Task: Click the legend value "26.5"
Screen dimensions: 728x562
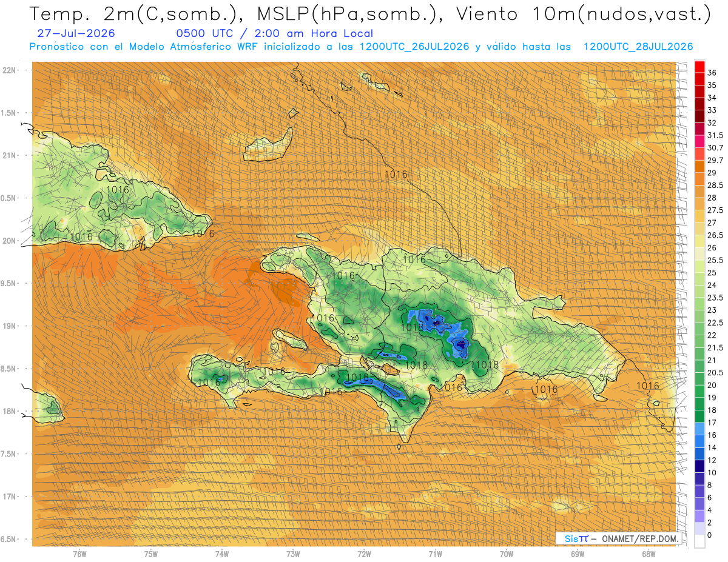Action: [x=715, y=235]
